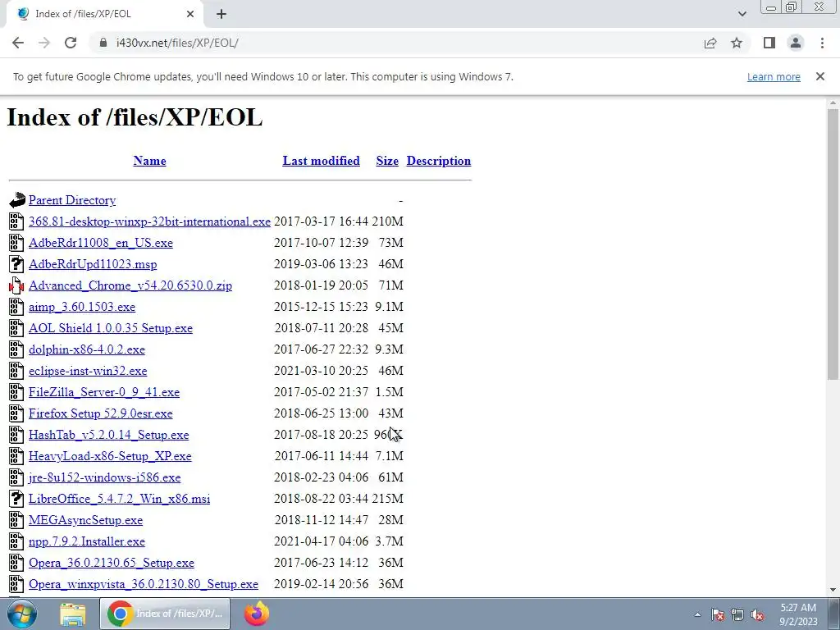Image resolution: width=840 pixels, height=630 pixels.
Task: Click the address bar URL field
Action: pos(396,43)
